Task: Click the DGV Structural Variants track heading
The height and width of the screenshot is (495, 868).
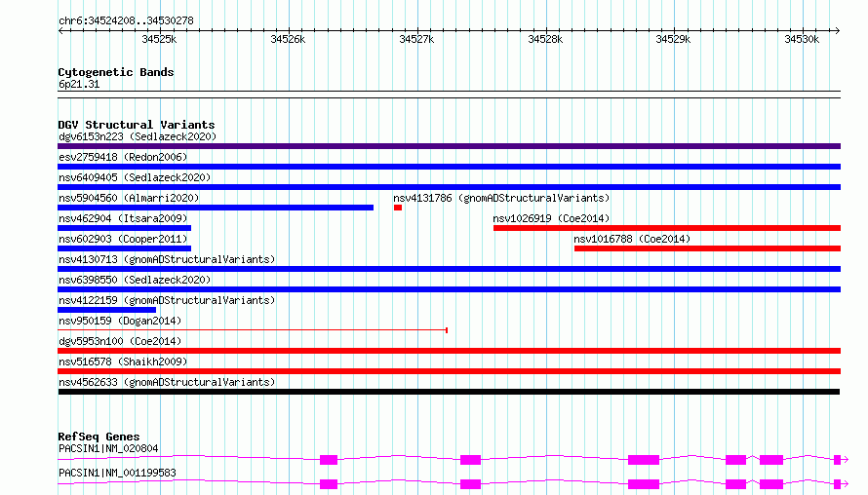Action: click(x=137, y=125)
